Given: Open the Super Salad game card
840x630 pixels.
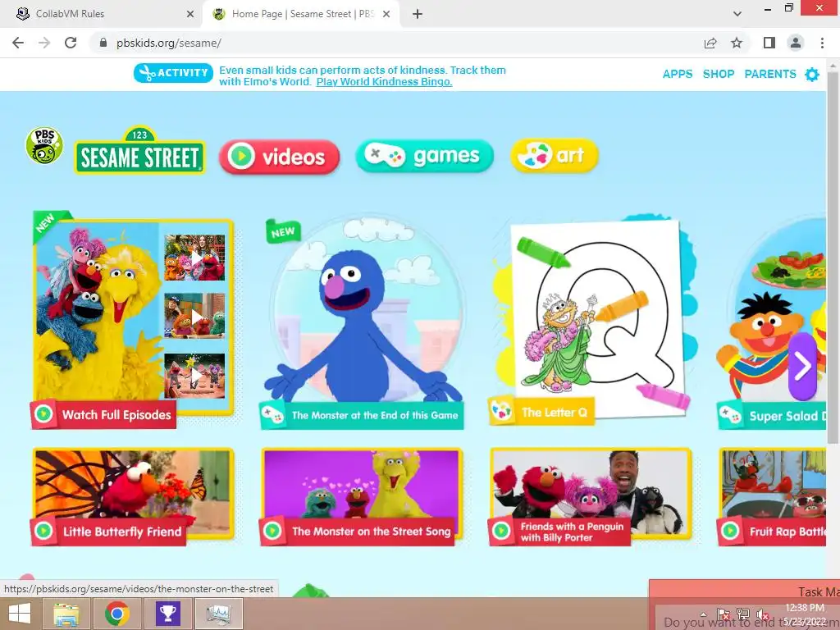Looking at the screenshot, I should pos(773,322).
